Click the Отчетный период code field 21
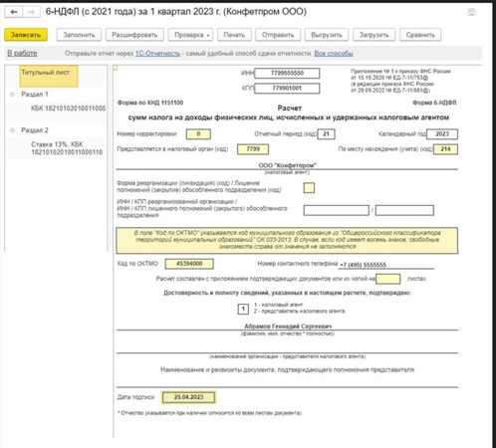The width and height of the screenshot is (496, 448). [x=326, y=134]
